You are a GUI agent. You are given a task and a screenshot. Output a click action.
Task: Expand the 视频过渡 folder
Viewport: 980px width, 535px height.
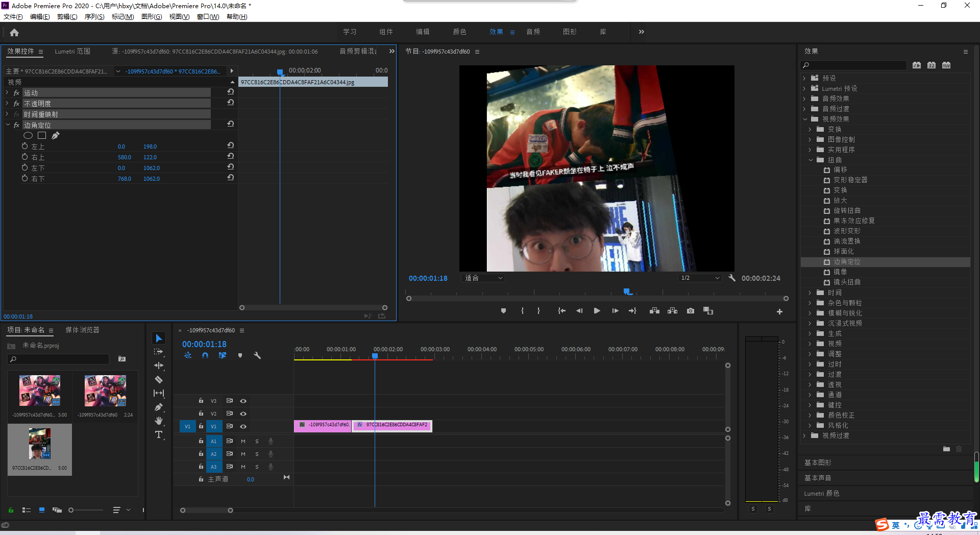[x=804, y=435]
